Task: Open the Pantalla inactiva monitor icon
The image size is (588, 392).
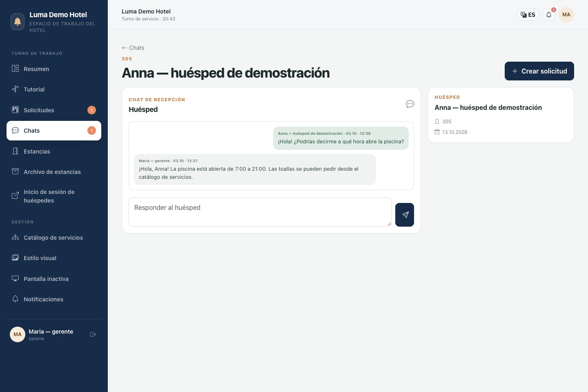Action: point(15,278)
